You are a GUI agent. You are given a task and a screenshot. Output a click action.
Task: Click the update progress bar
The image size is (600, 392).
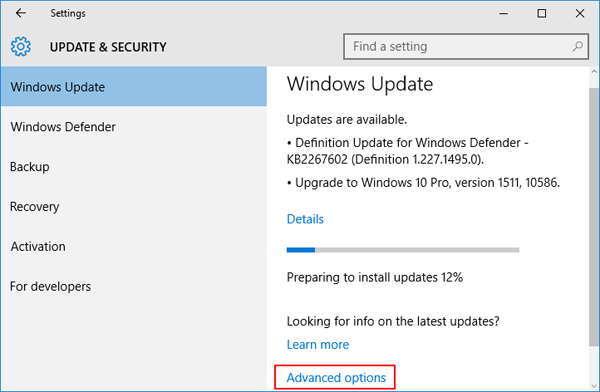click(403, 250)
